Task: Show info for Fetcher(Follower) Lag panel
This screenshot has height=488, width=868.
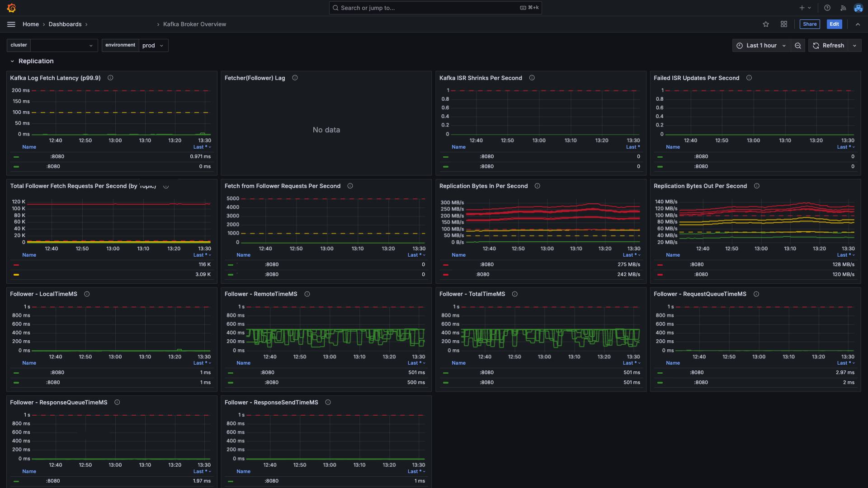Action: tap(295, 78)
